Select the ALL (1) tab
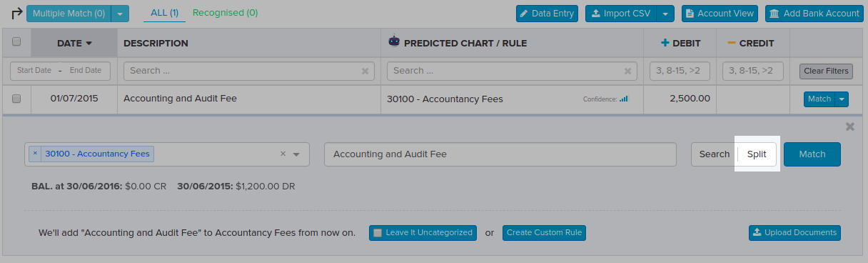This screenshot has height=263, width=868. click(165, 13)
